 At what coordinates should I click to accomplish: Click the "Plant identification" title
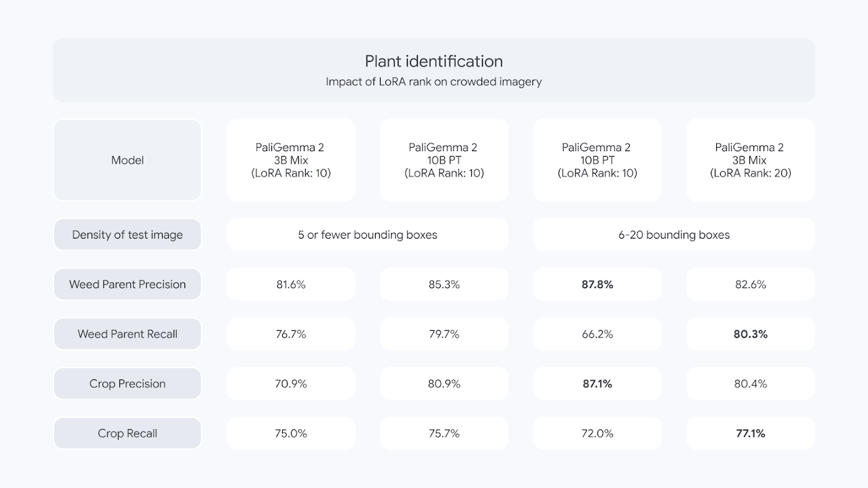434,61
